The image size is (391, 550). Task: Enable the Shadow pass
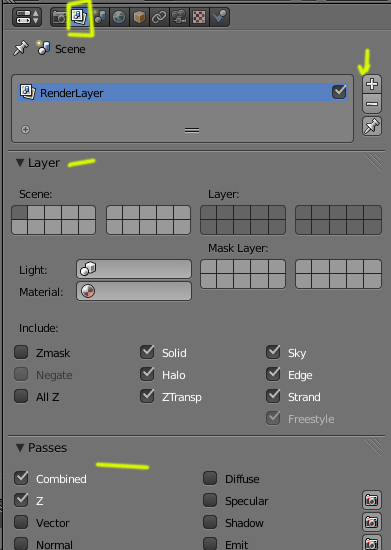(x=210, y=522)
